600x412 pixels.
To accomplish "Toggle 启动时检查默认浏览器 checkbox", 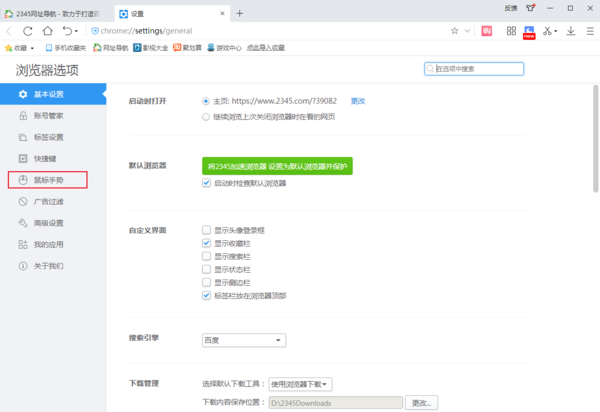I will tap(206, 183).
